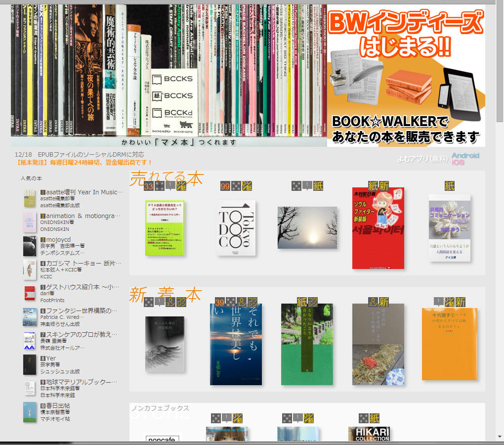
Task: Click the 新 badge above the red ソウルファイター book
Action: [x=384, y=186]
